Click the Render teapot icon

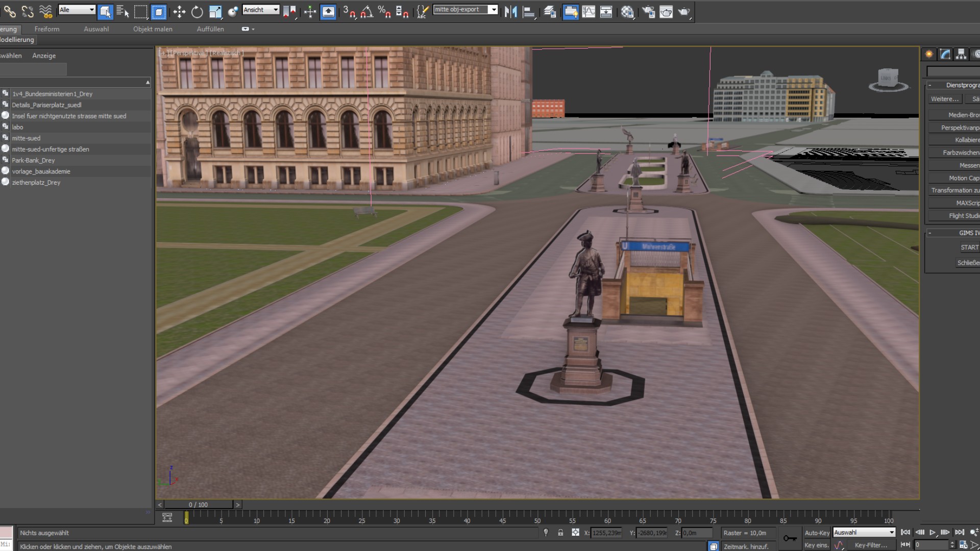(683, 12)
